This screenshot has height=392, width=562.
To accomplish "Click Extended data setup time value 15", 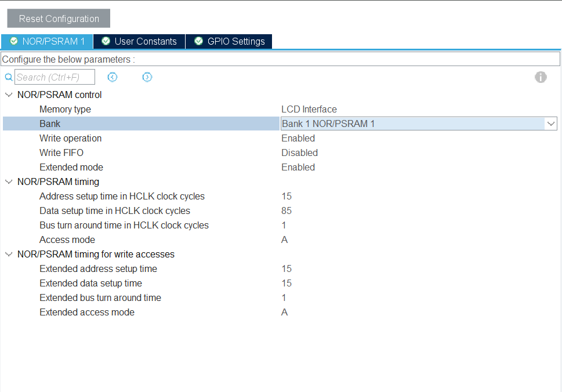I will pos(287,284).
